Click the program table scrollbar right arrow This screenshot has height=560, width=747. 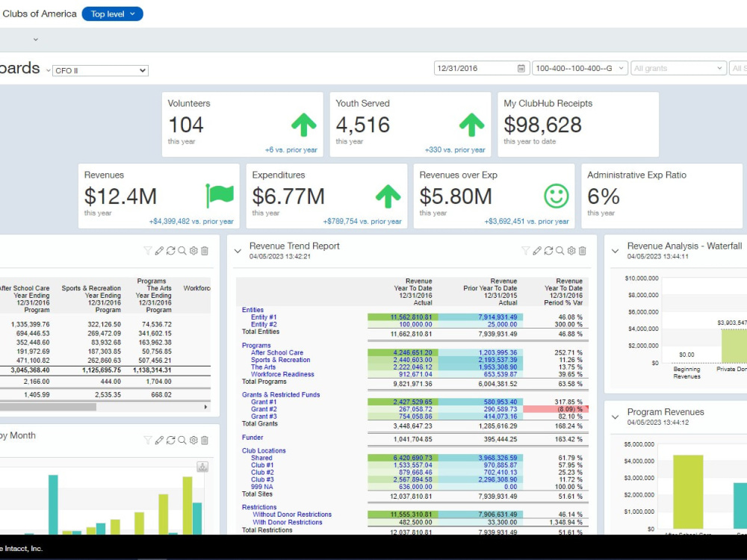click(x=206, y=407)
